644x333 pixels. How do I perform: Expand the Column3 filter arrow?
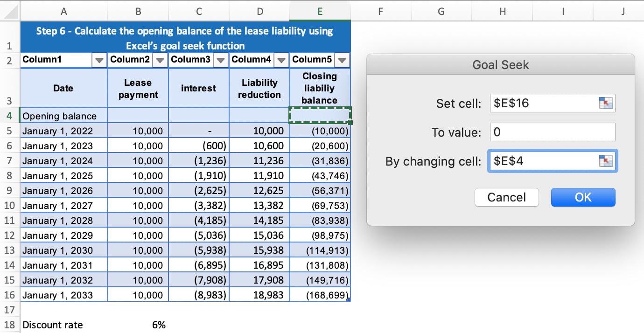(x=221, y=60)
